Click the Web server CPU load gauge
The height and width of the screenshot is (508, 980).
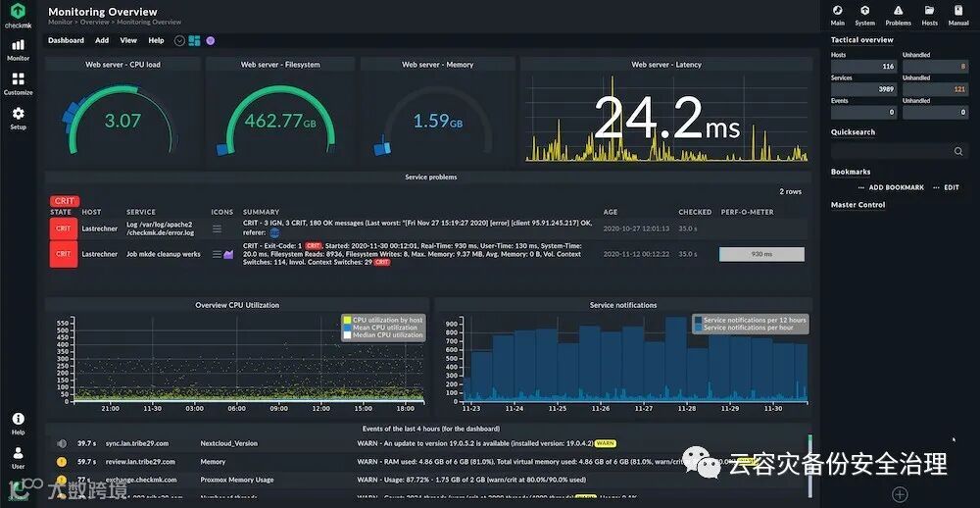pos(122,120)
